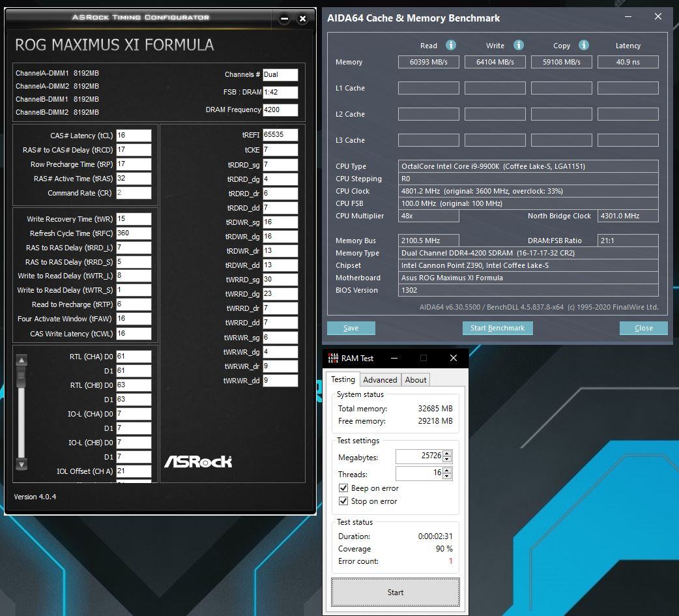Open the Advanced tab in RAM Test
This screenshot has width=679, height=616.
tap(380, 380)
